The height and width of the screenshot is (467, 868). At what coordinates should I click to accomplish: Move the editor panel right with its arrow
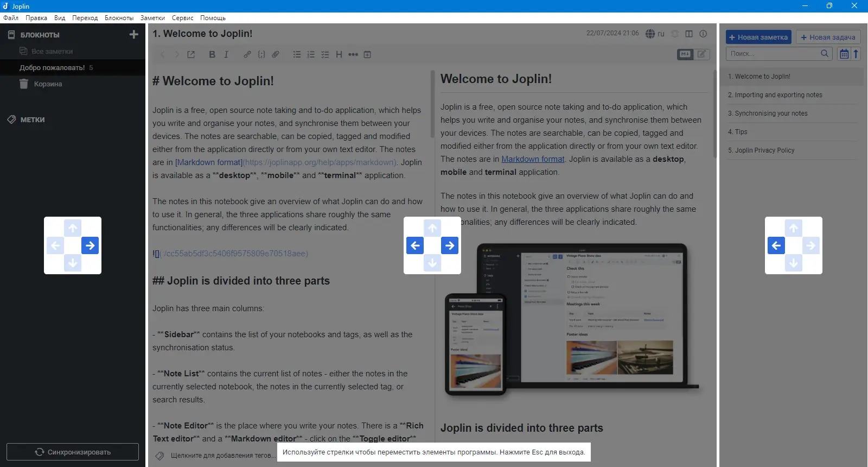click(450, 245)
